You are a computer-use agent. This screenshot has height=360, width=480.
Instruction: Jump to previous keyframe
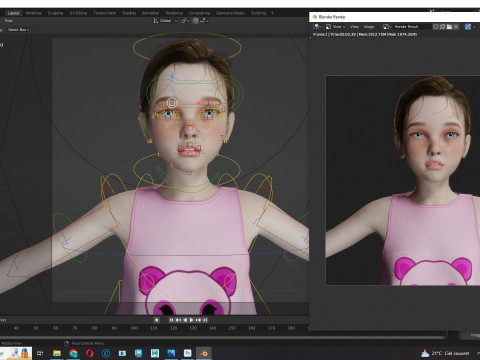(x=178, y=320)
